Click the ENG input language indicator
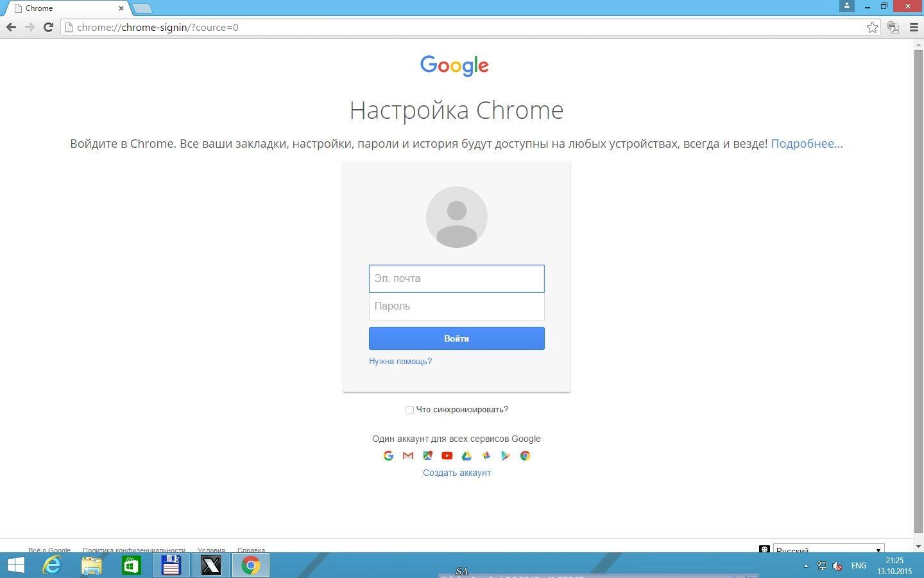This screenshot has height=578, width=924. [x=859, y=566]
